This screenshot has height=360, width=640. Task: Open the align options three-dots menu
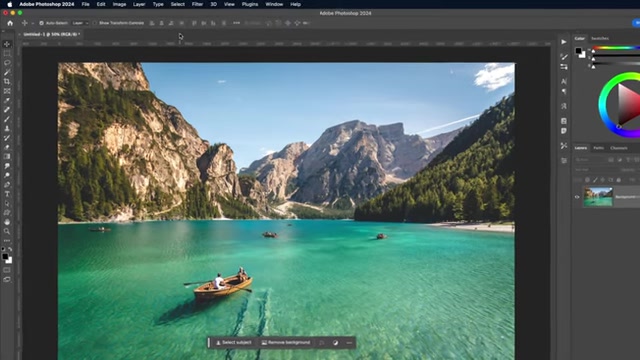coord(236,23)
